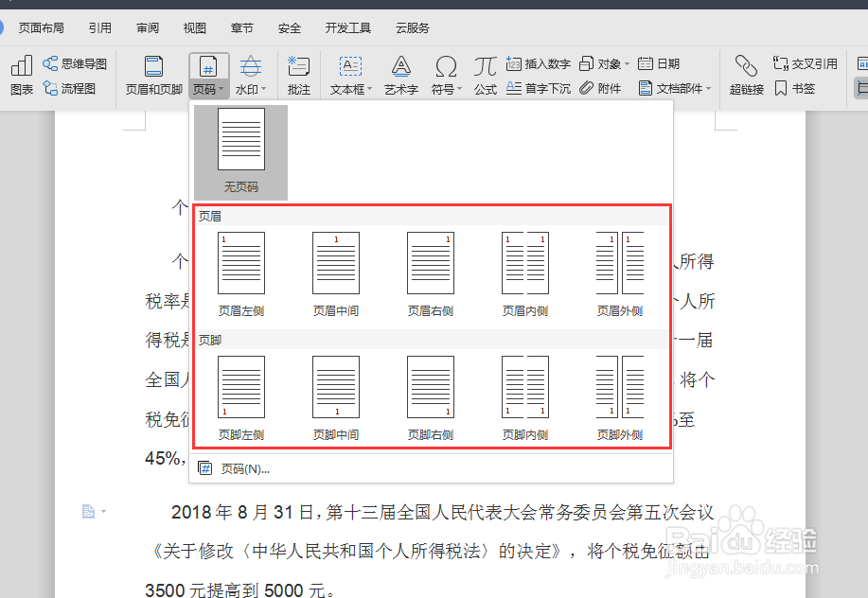Expand the 水印 dropdown arrow
The width and height of the screenshot is (868, 598).
[x=264, y=89]
